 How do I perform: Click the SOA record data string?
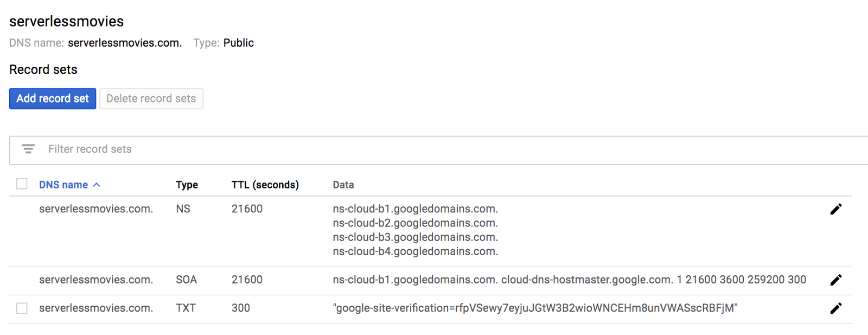569,280
